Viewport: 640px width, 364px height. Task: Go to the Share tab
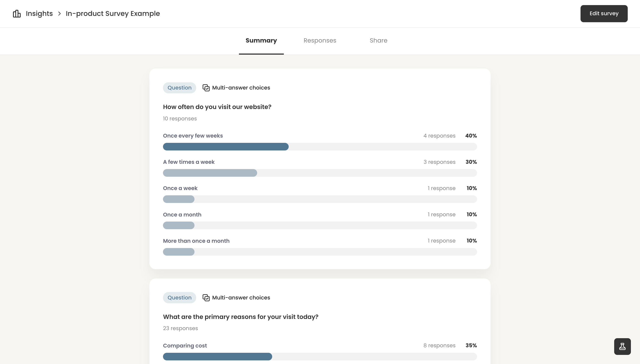pyautogui.click(x=378, y=40)
